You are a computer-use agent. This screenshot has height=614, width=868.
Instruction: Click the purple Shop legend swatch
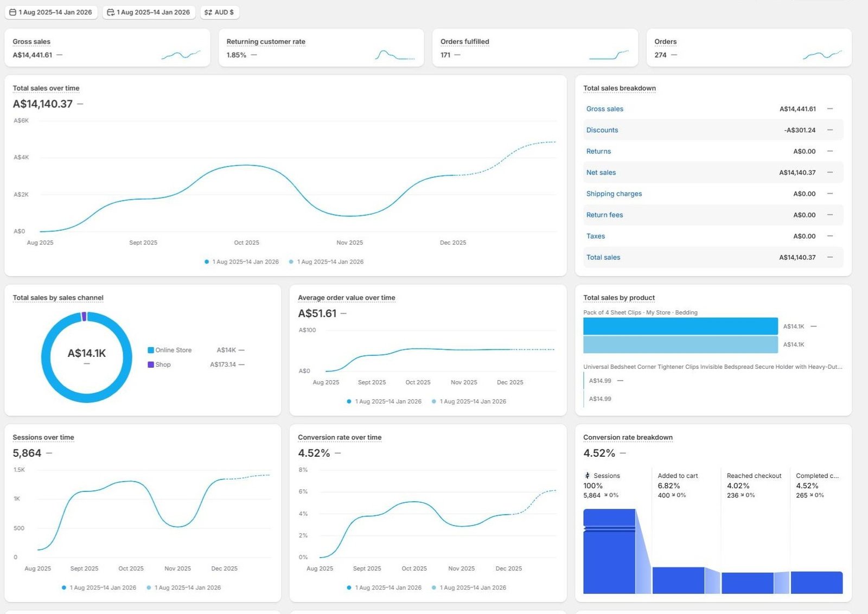point(151,364)
